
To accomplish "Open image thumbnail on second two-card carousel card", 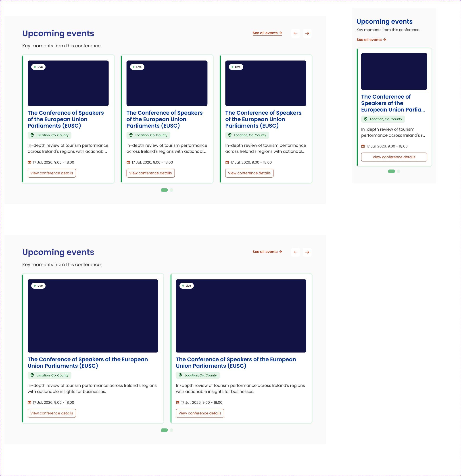I will coord(241,316).
